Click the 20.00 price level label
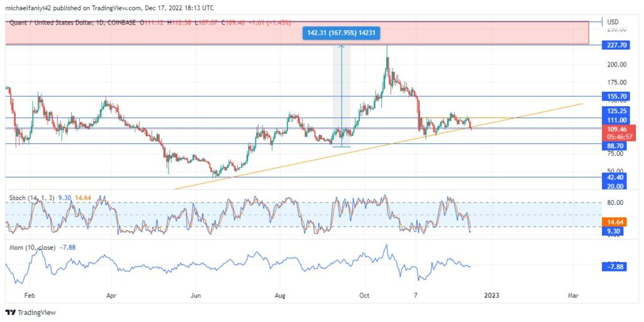Image resolution: width=644 pixels, height=322 pixels. coord(616,186)
